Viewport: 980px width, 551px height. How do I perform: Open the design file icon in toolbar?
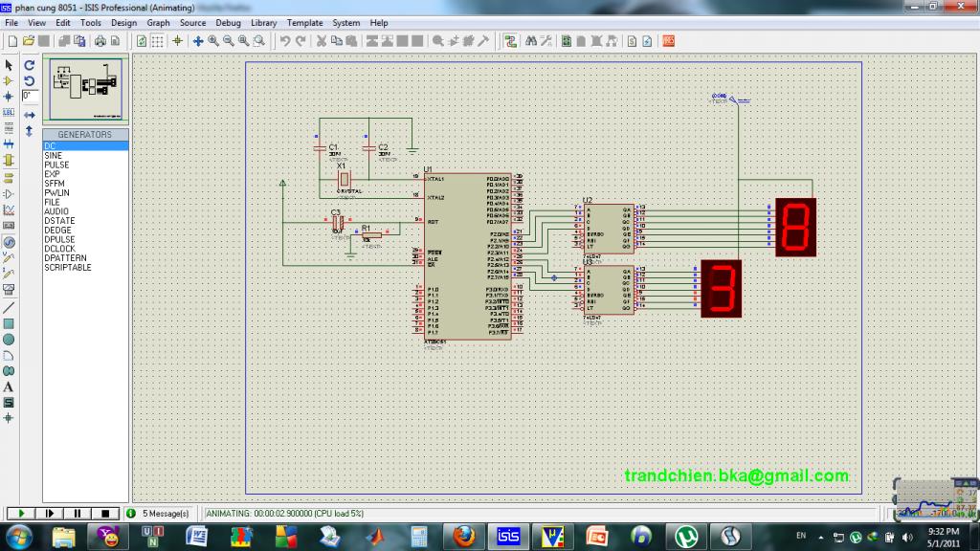[29, 41]
